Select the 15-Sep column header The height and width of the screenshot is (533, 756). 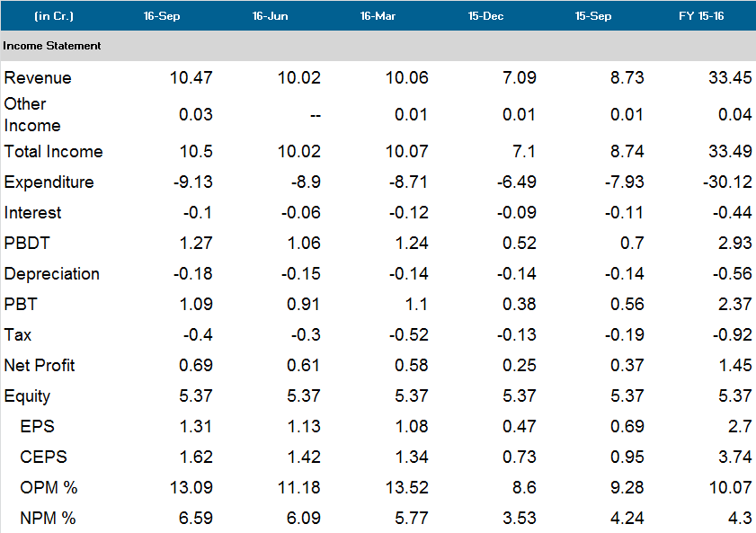pos(594,16)
